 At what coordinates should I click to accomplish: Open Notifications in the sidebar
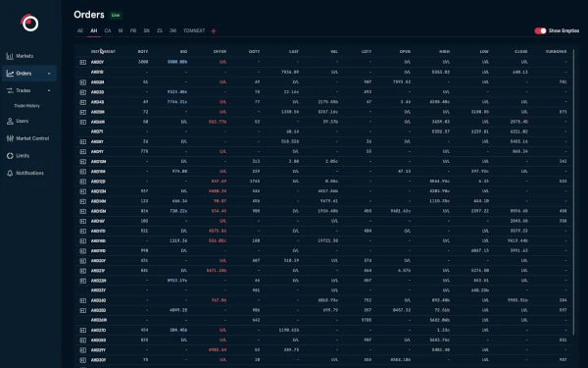[30, 173]
